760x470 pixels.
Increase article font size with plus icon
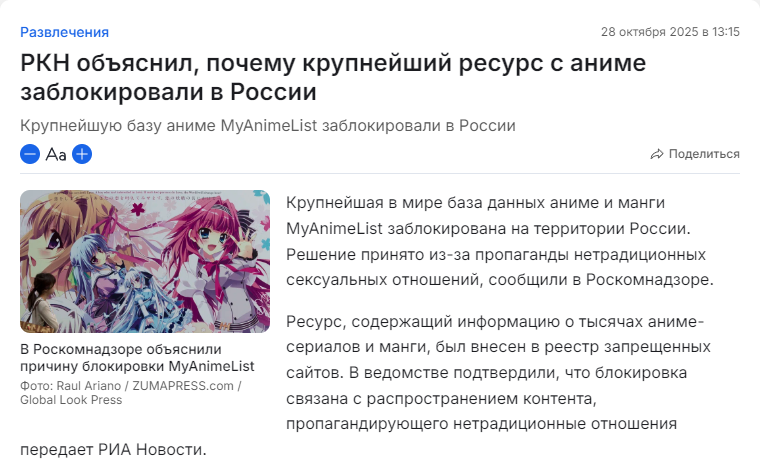coord(82,154)
